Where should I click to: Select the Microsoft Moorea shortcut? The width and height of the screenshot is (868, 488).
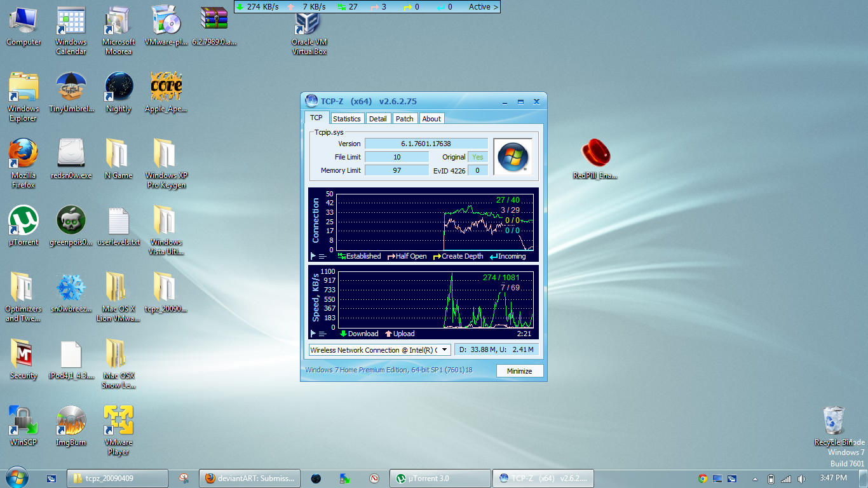pos(119,31)
